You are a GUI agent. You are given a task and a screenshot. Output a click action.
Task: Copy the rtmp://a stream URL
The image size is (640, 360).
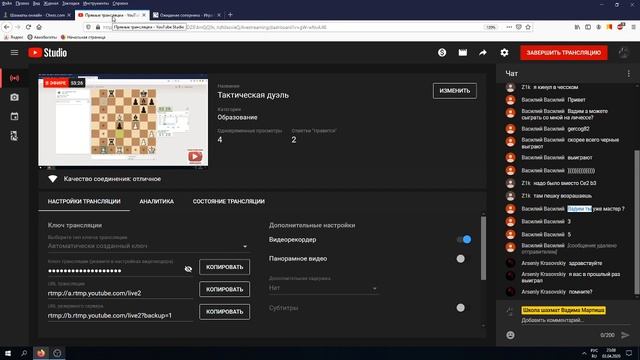click(x=224, y=289)
